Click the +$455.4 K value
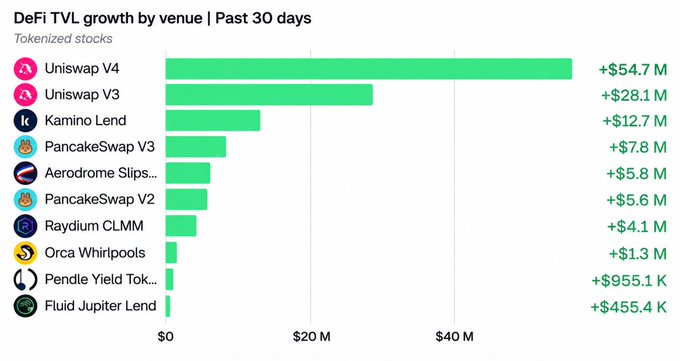680x361 pixels. [x=628, y=308]
